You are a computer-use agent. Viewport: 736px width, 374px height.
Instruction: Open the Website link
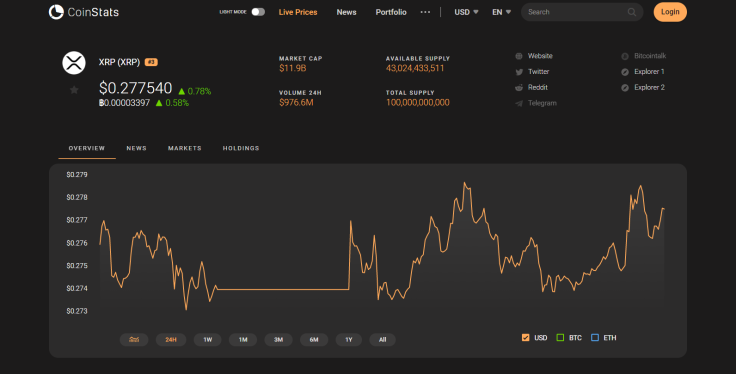pos(540,56)
